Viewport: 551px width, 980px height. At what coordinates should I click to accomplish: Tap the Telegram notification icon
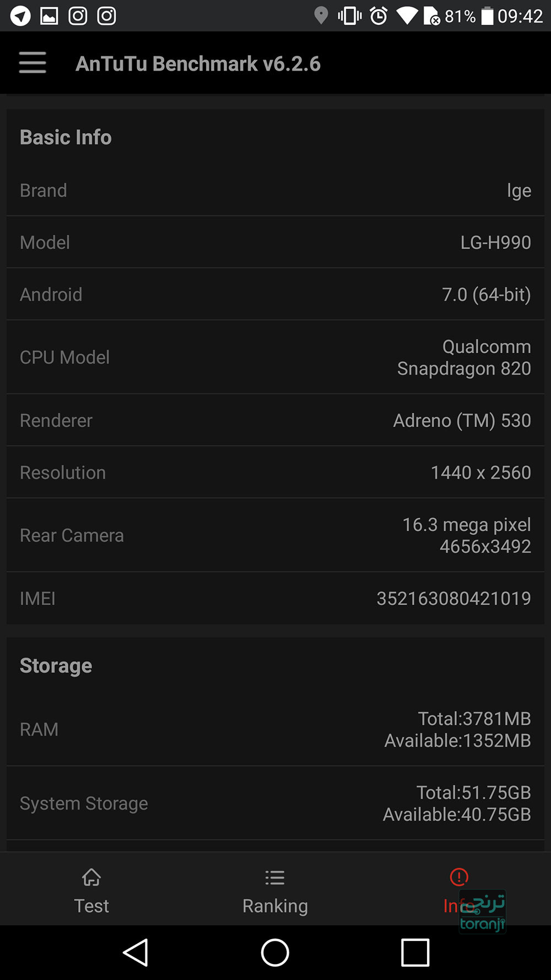tap(20, 16)
